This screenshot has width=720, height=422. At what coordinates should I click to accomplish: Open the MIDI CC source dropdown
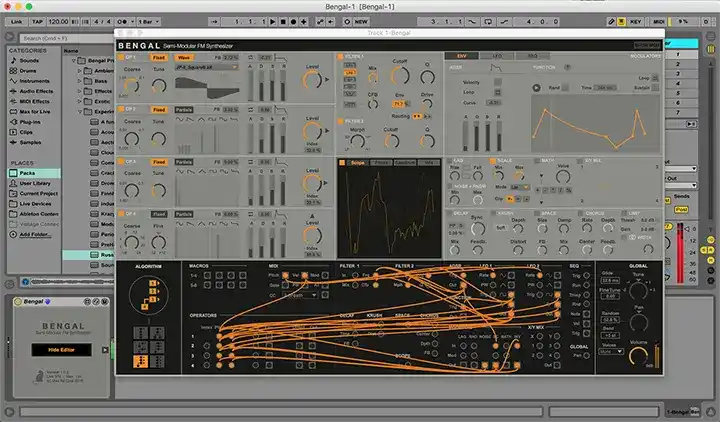[x=300, y=295]
